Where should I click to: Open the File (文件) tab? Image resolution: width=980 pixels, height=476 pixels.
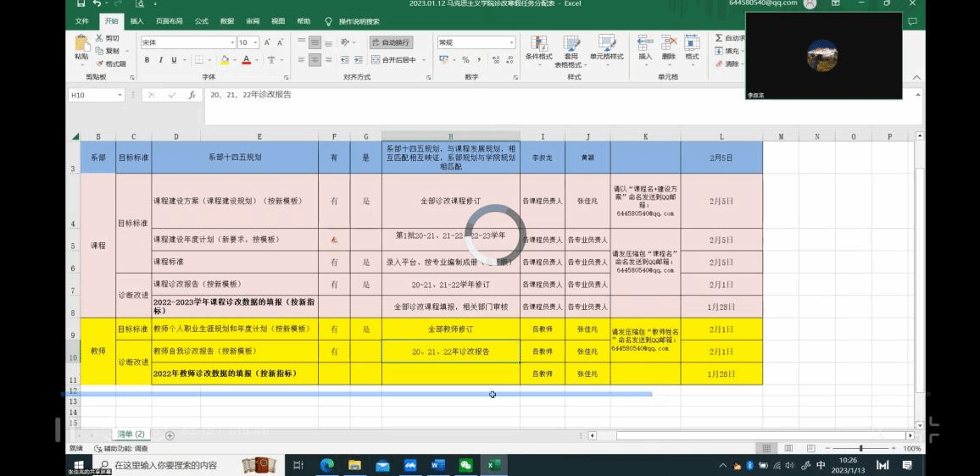coord(82,21)
